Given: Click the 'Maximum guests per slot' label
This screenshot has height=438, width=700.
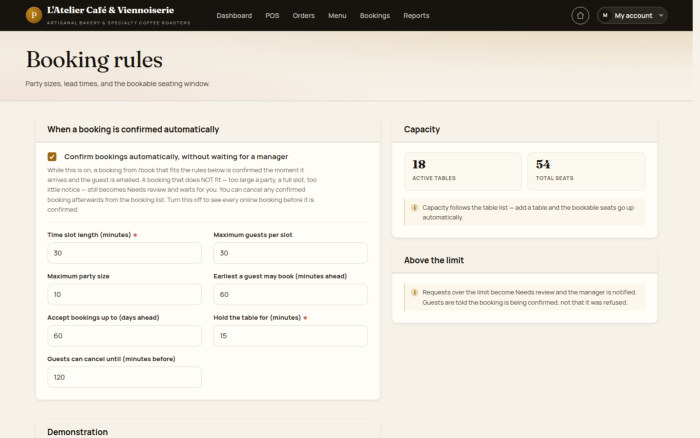Looking at the screenshot, I should [x=253, y=235].
